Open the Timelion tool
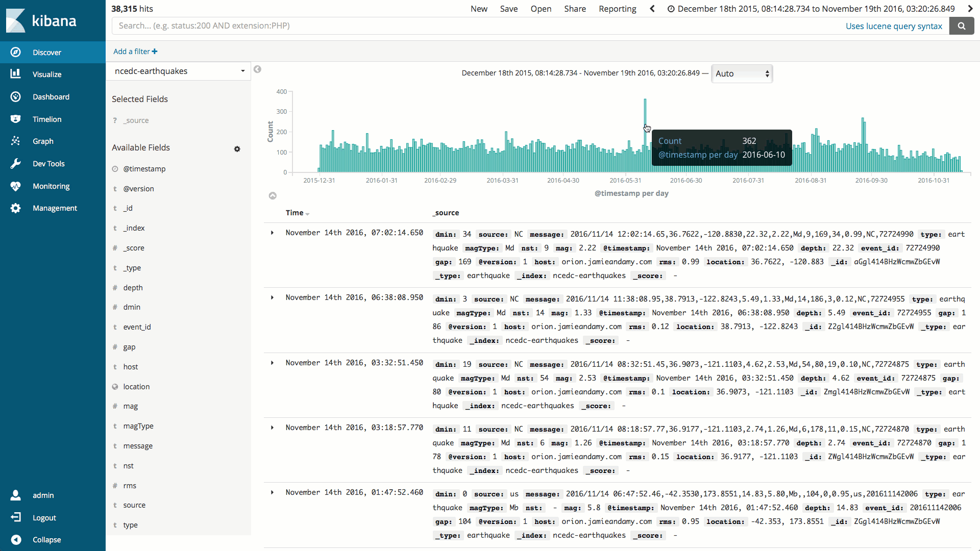The width and height of the screenshot is (980, 551). [x=46, y=119]
